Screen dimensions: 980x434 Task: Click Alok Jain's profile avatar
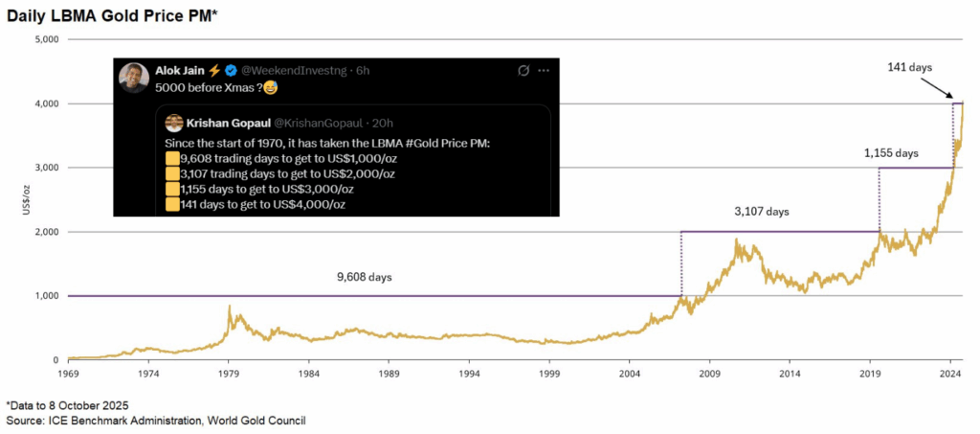tap(134, 78)
